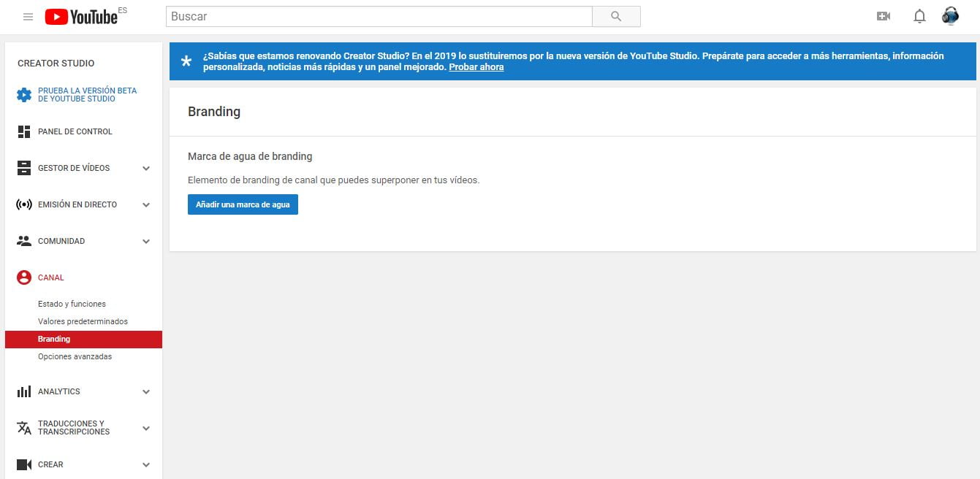The width and height of the screenshot is (980, 479).
Task: Expand the Emisión en directo section
Action: (x=146, y=204)
